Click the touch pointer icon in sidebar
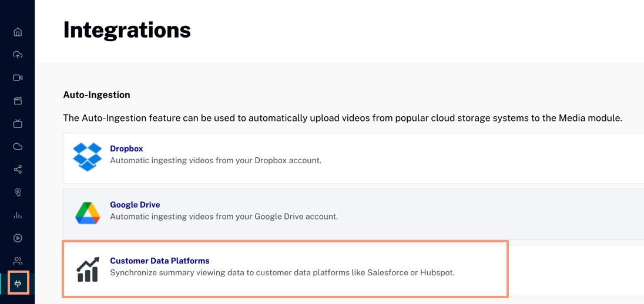 coord(18,192)
